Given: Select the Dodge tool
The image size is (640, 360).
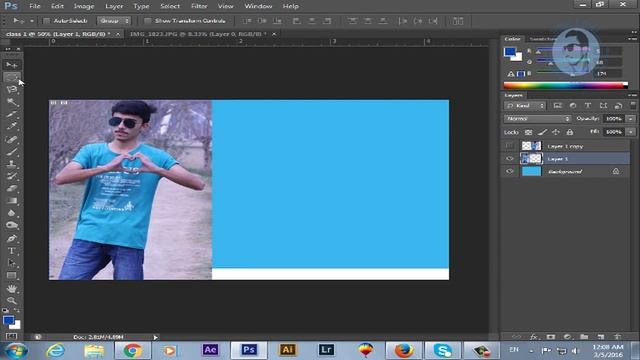Looking at the screenshot, I should tap(11, 225).
